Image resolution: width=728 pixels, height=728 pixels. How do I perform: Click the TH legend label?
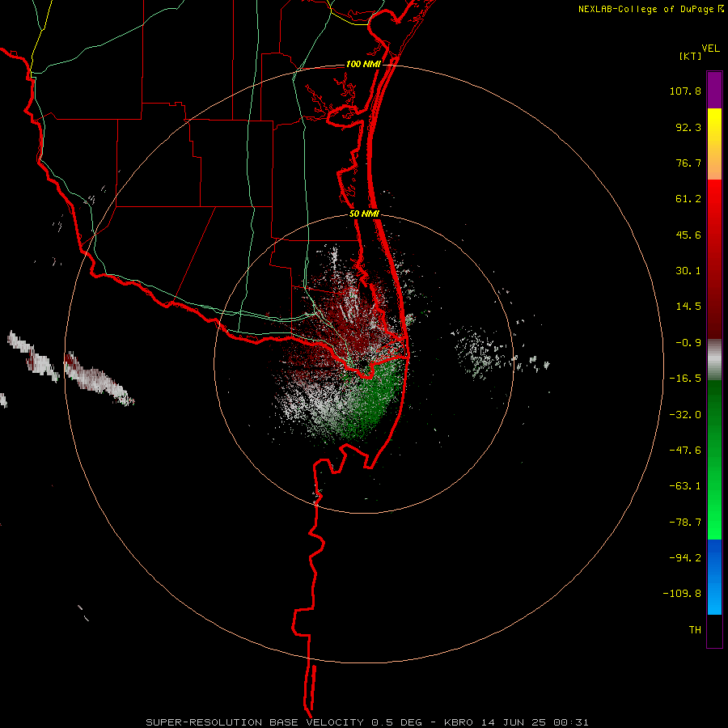point(695,630)
